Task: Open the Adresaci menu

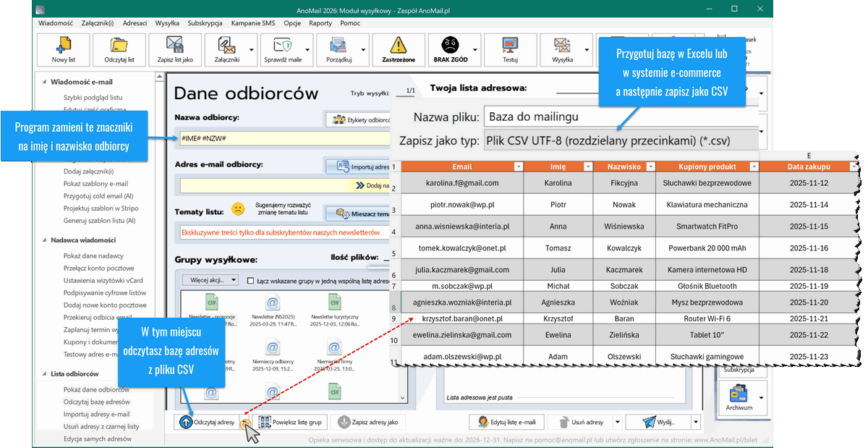Action: [x=135, y=23]
